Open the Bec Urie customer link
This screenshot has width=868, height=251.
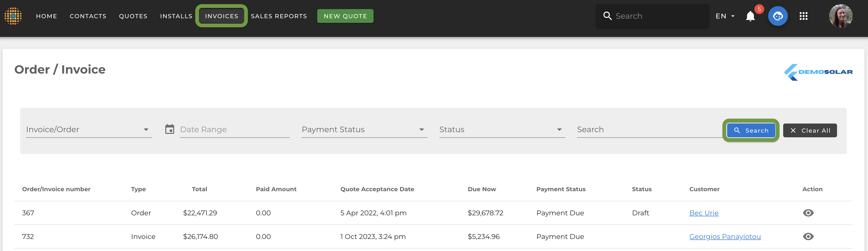pyautogui.click(x=704, y=213)
